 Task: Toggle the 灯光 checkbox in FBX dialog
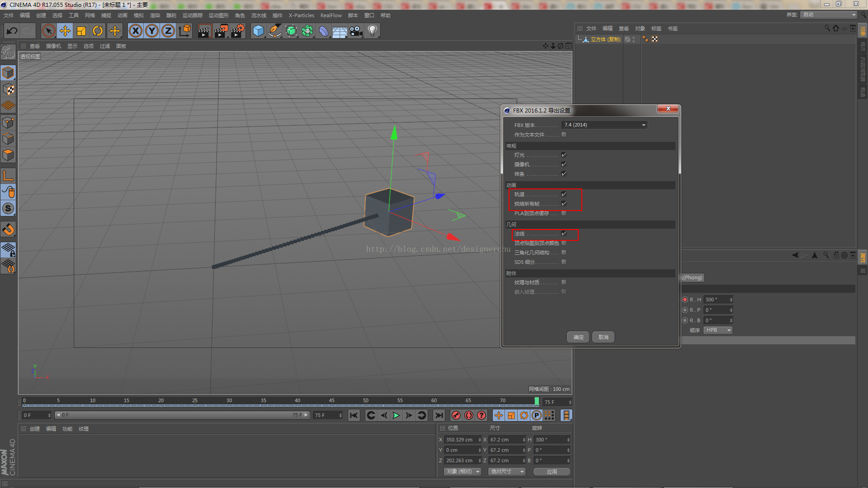(564, 155)
